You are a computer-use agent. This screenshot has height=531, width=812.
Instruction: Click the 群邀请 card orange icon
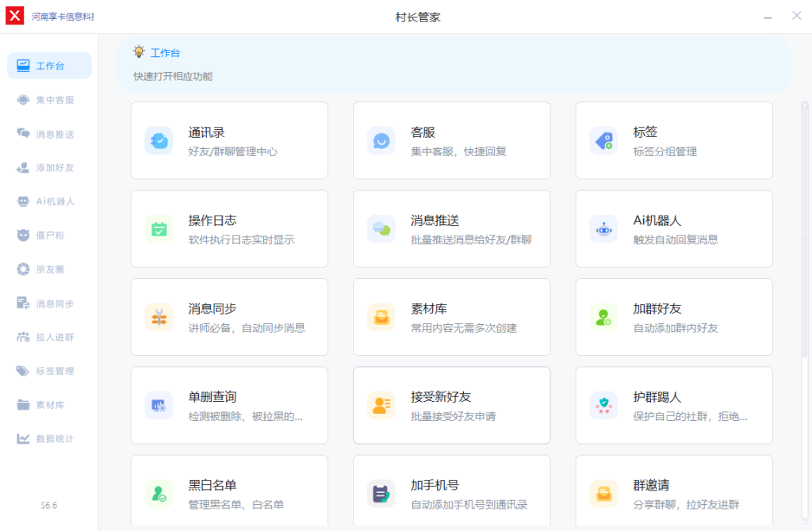pos(603,494)
